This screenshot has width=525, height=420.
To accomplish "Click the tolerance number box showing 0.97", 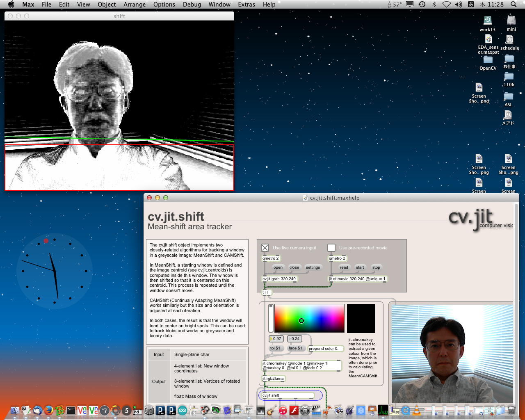I will (276, 339).
